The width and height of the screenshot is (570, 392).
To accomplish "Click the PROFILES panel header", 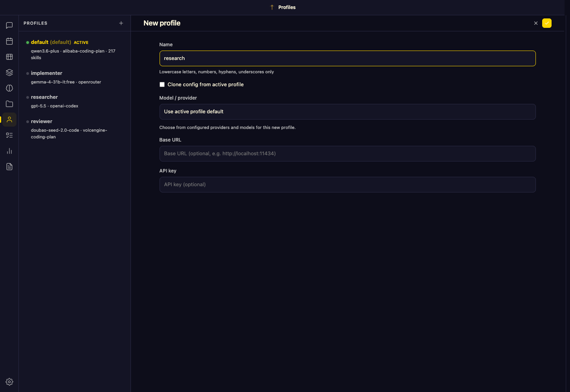I will tap(35, 23).
